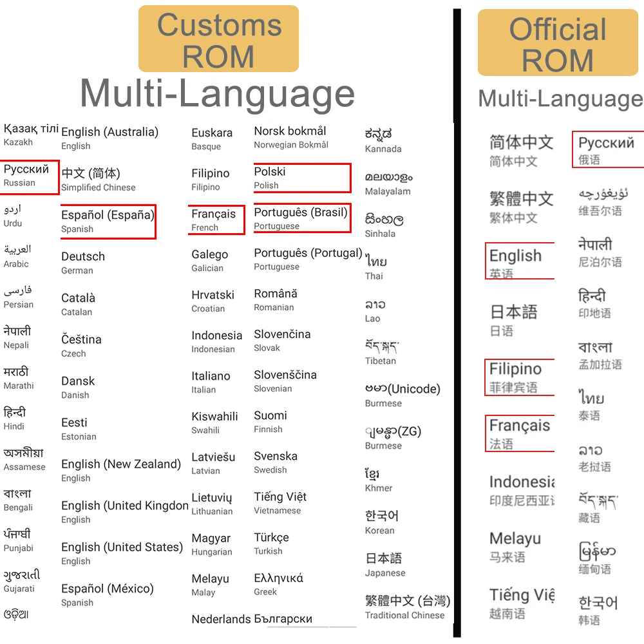This screenshot has height=644, width=644.
Task: Choose Polski Polish language
Action: pos(270,178)
